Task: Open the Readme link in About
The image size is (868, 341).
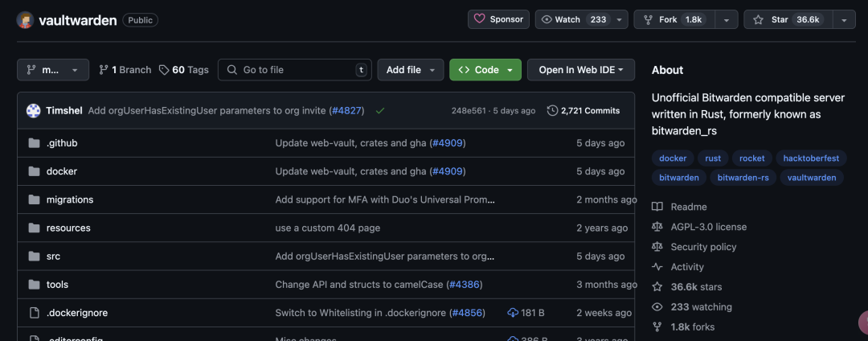Action: (x=689, y=207)
